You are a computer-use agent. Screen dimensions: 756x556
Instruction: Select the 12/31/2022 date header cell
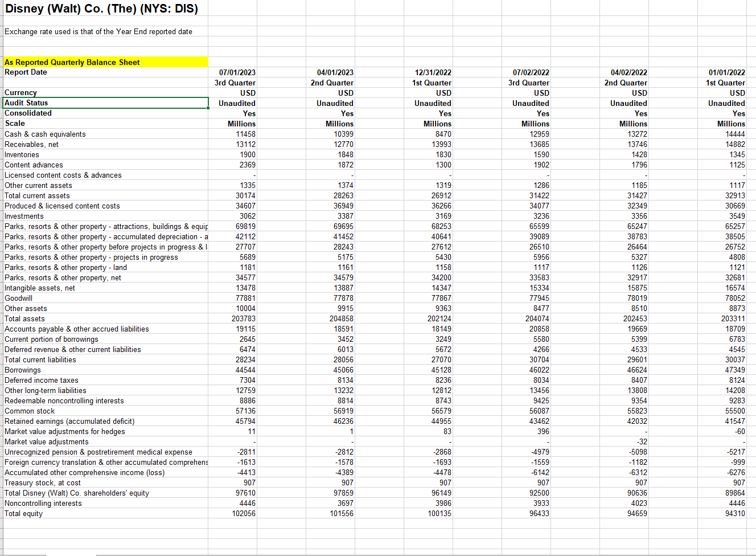click(x=433, y=72)
